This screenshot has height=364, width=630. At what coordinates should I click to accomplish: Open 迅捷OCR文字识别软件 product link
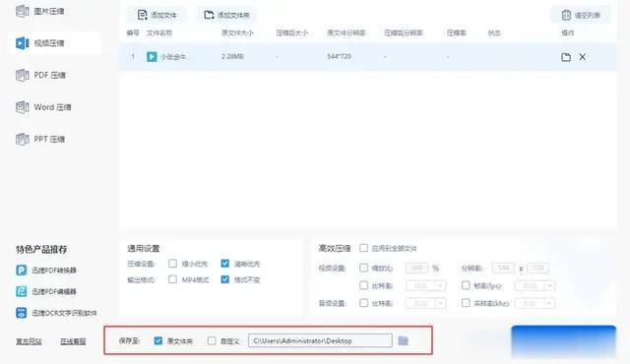point(64,313)
